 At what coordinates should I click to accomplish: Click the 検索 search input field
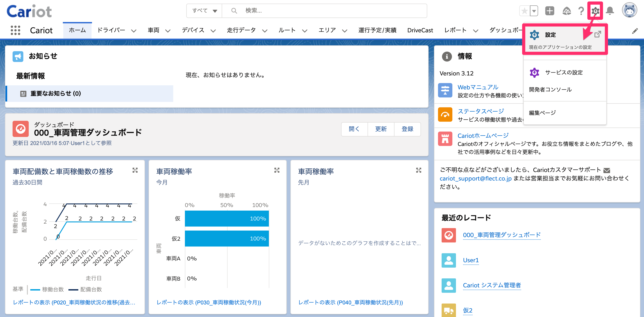324,11
